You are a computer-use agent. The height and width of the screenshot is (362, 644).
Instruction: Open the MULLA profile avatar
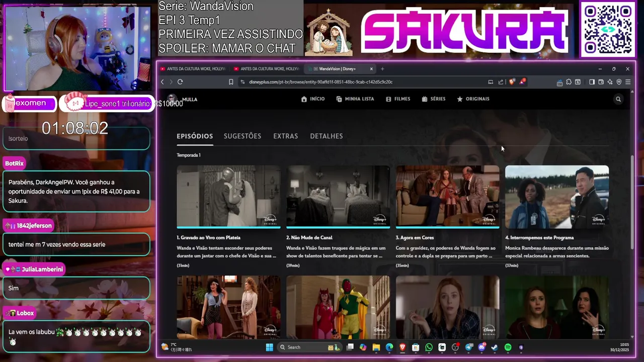coord(172,99)
